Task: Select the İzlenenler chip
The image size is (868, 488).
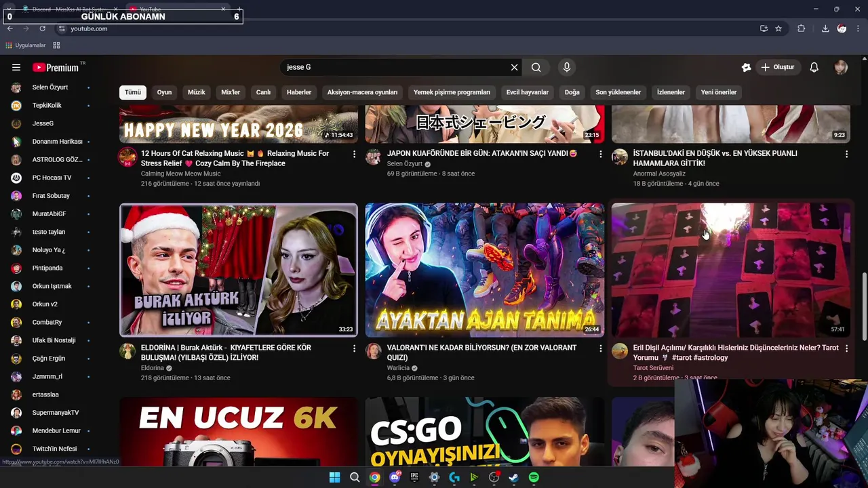Action: (671, 92)
